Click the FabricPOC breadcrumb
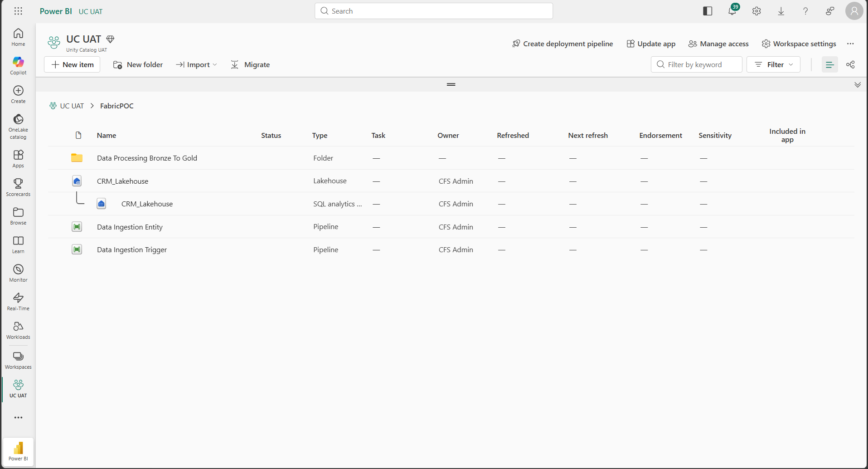 click(117, 106)
